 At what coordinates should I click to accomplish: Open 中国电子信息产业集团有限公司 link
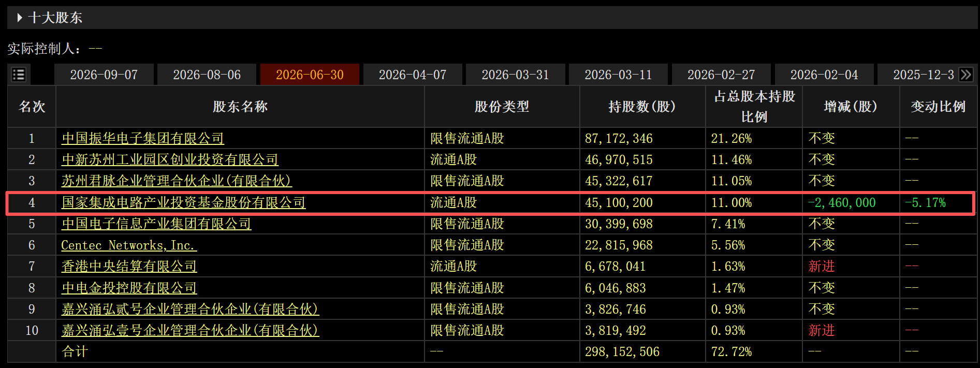(156, 224)
